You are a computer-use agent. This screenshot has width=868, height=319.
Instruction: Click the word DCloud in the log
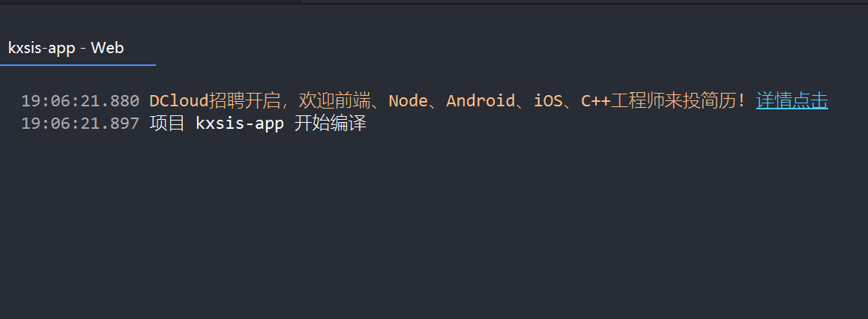coord(178,101)
